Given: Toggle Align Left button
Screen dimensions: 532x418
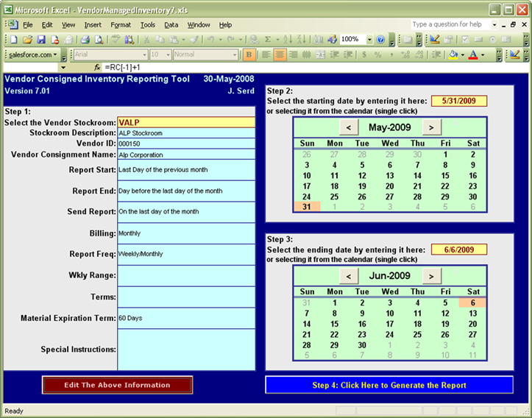Looking at the screenshot, I should coord(266,54).
